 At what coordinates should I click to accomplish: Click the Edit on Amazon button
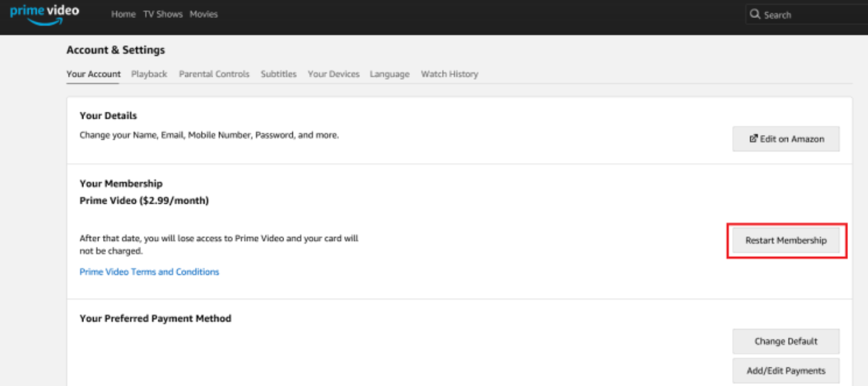click(786, 139)
